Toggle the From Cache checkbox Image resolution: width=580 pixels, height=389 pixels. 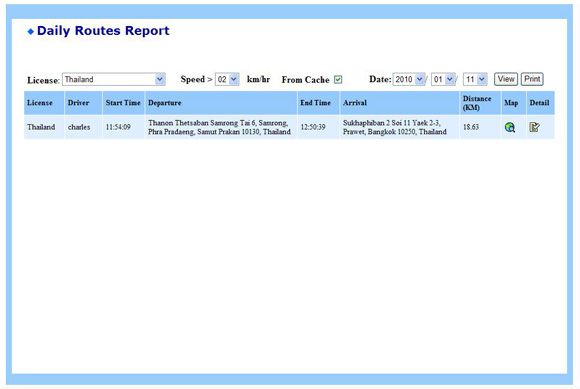coord(338,80)
